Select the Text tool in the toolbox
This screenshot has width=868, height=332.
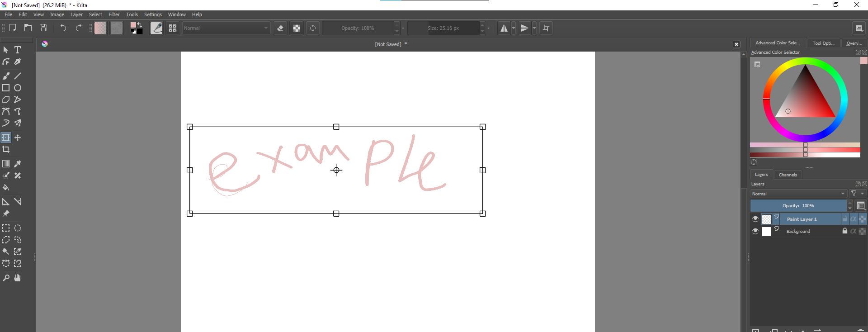pyautogui.click(x=18, y=50)
